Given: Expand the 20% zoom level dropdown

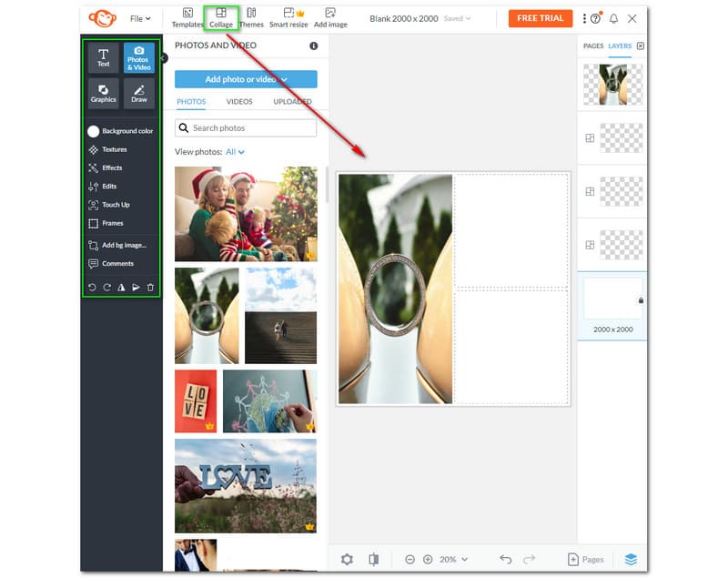Looking at the screenshot, I should pos(453,560).
